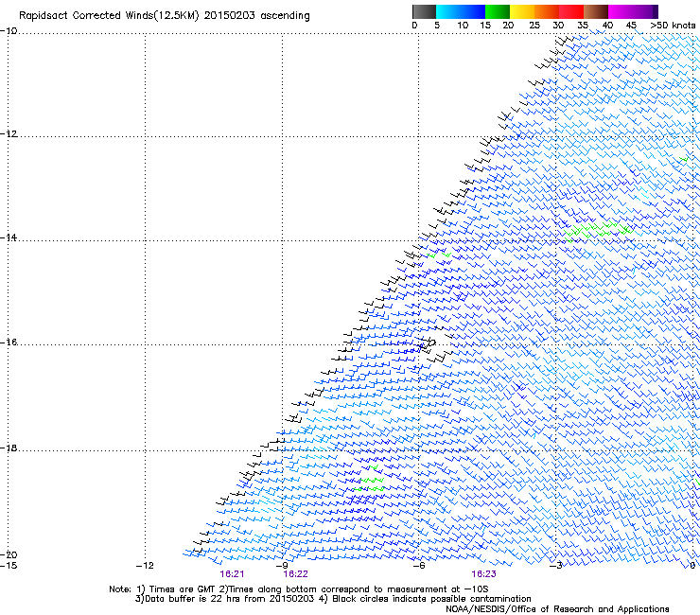
Task: Click the '-14' latitude axis label
Action: (9, 237)
